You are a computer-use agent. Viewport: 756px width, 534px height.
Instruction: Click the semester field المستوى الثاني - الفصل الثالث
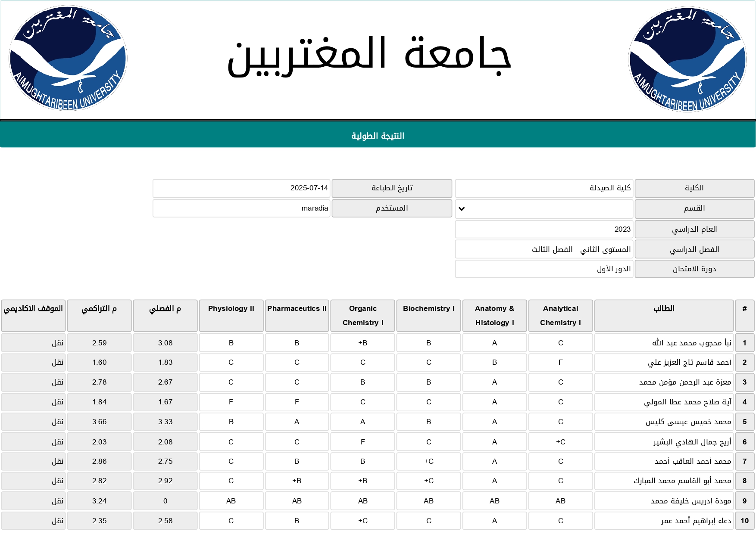544,249
